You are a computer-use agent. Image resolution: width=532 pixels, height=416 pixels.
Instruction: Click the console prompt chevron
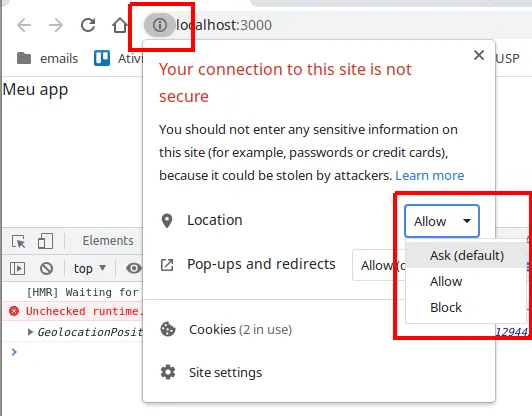[x=14, y=352]
